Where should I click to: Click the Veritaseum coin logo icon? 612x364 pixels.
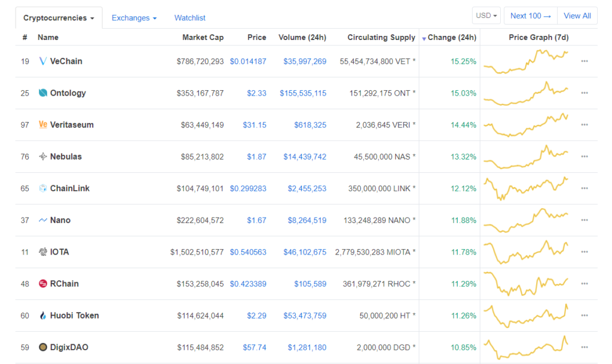43,125
